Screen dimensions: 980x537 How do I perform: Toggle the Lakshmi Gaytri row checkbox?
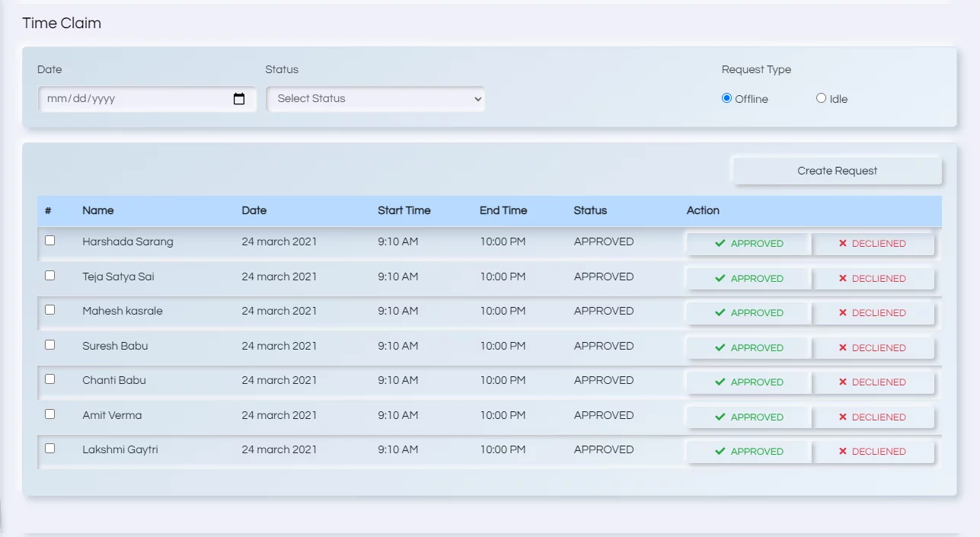pos(50,448)
